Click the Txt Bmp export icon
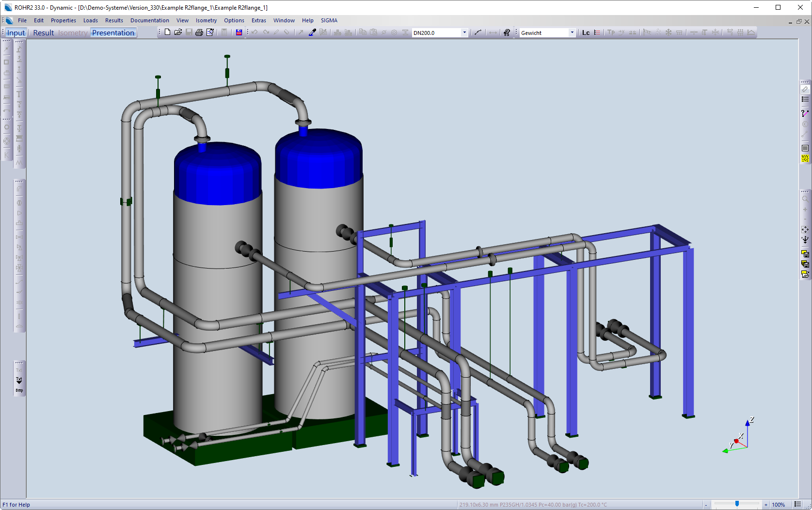Viewport: 812px width, 510px height. (19, 384)
